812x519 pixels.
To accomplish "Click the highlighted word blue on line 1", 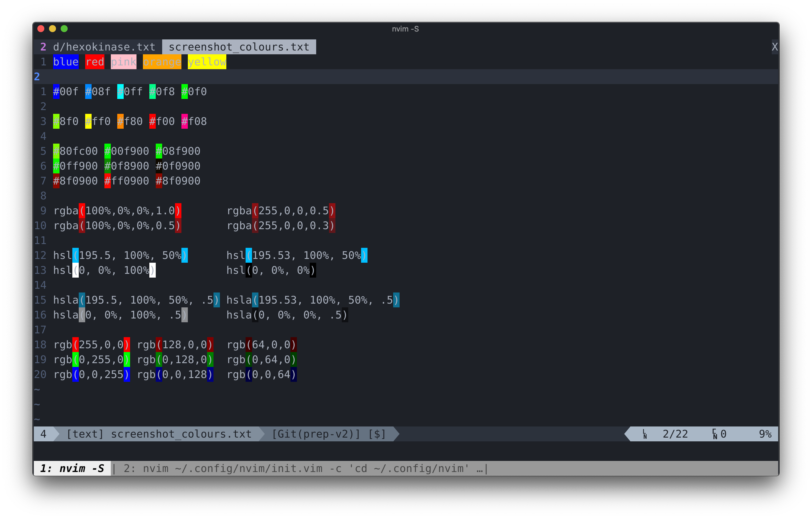I will coord(66,62).
